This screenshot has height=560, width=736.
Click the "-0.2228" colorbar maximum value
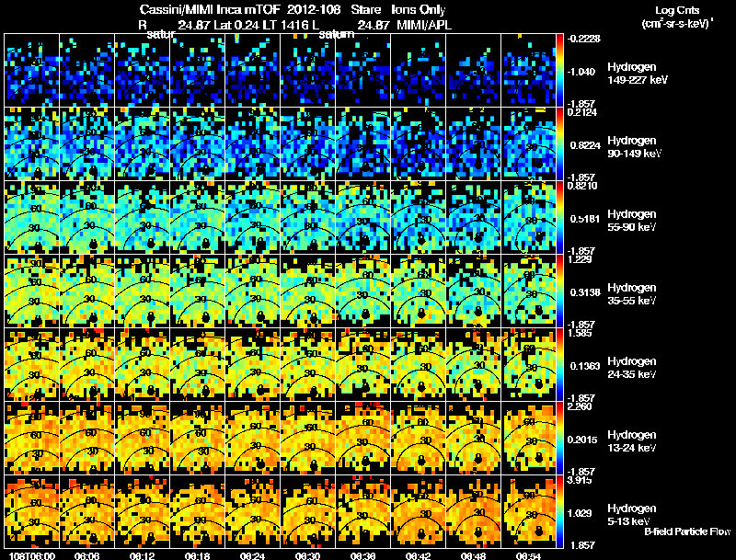(584, 39)
